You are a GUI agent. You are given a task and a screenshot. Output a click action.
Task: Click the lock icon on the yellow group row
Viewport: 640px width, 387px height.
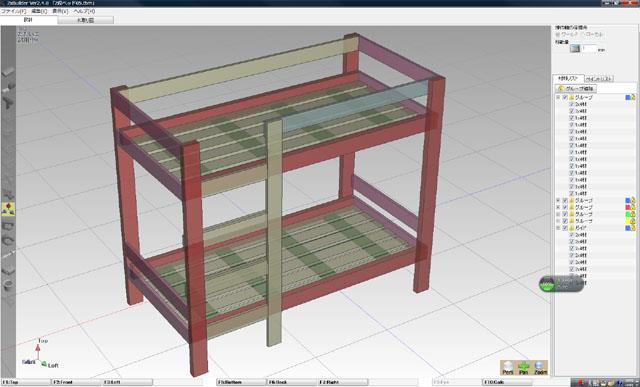pyautogui.click(x=633, y=221)
